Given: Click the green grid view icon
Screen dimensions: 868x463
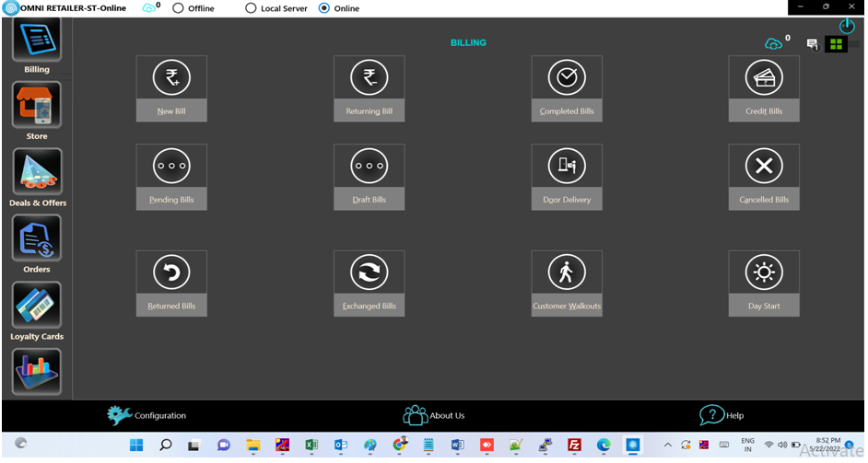Looking at the screenshot, I should tap(836, 44).
